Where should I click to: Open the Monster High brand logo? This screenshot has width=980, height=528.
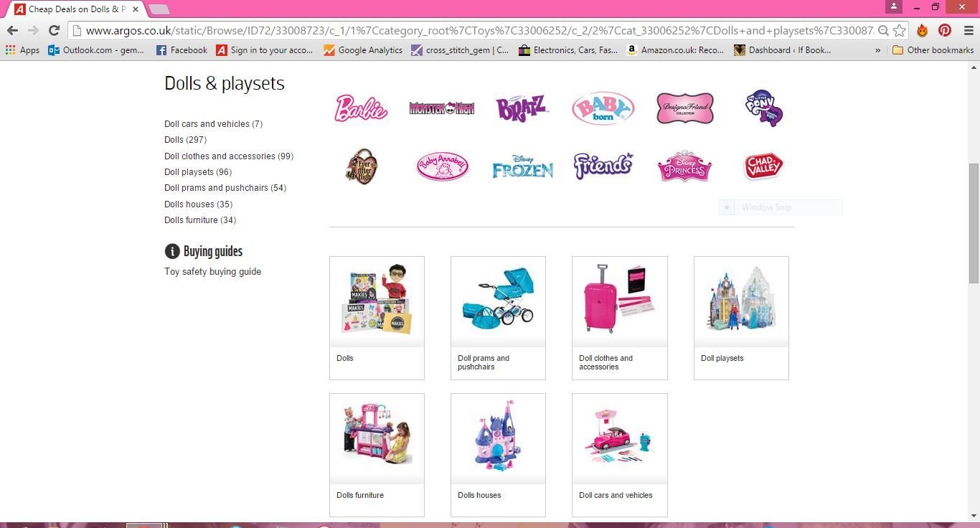tap(441, 108)
